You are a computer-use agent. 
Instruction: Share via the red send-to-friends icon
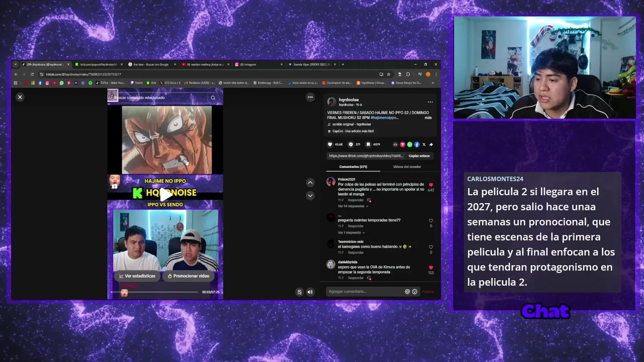tap(403, 144)
